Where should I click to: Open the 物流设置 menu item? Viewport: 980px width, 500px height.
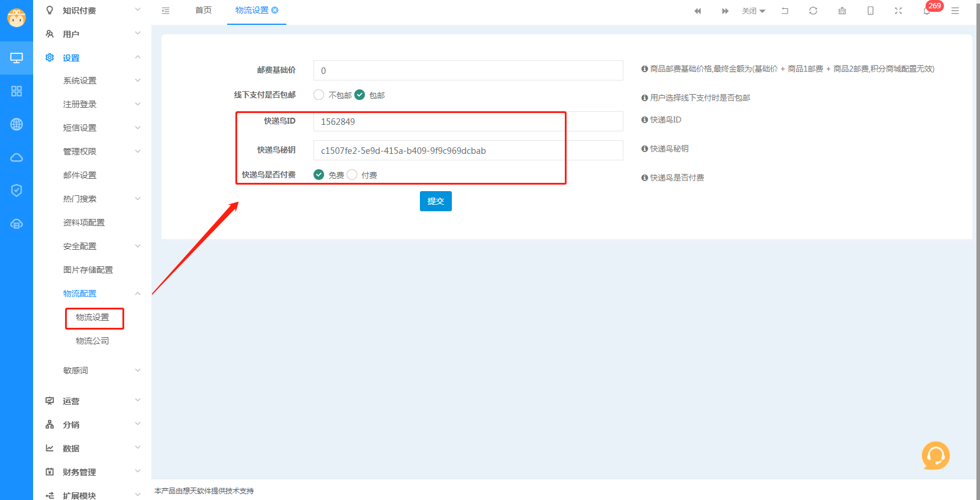pyautogui.click(x=92, y=318)
